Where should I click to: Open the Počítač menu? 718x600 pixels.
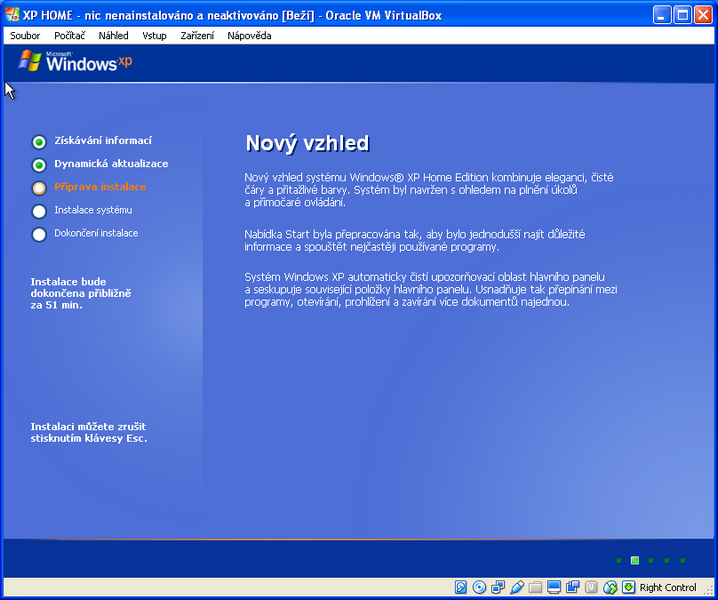point(69,36)
